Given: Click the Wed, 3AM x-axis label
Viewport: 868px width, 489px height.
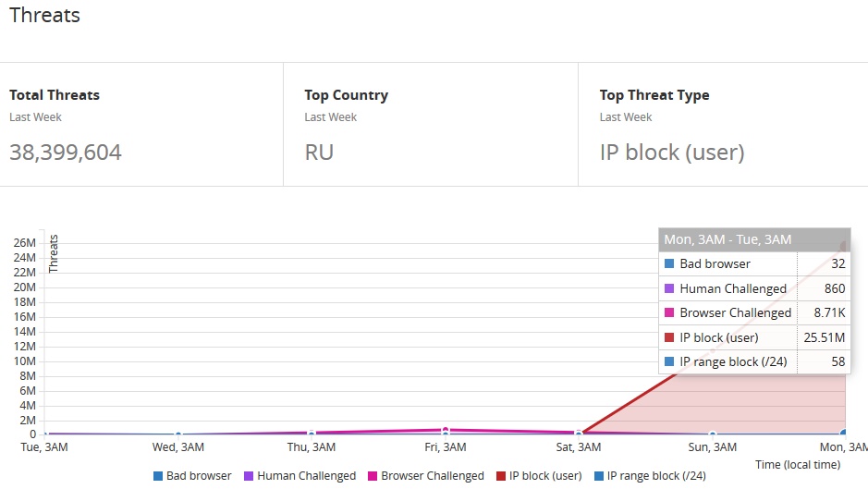Looking at the screenshot, I should click(x=178, y=447).
